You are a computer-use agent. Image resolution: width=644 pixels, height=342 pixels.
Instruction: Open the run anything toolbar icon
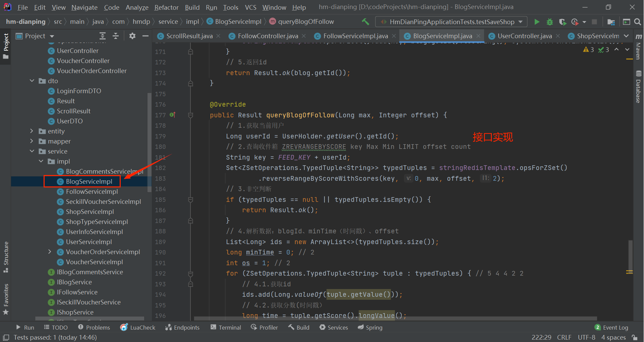[x=626, y=22]
